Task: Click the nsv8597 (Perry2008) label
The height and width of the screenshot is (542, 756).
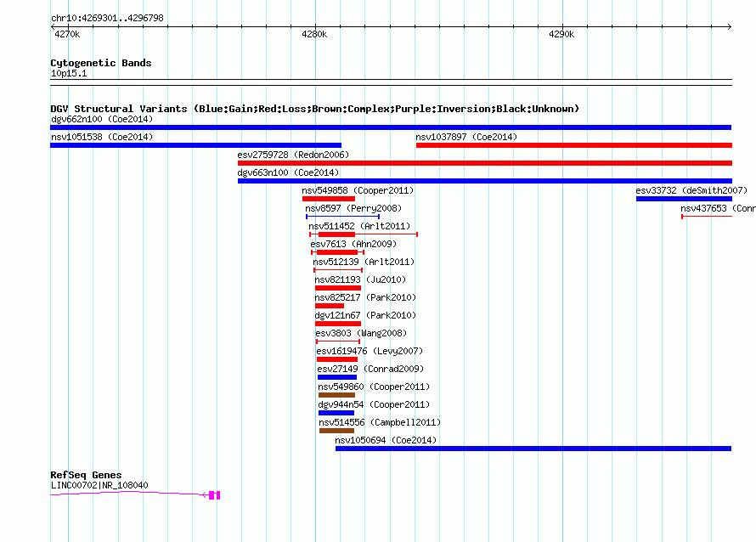Action: (x=353, y=208)
